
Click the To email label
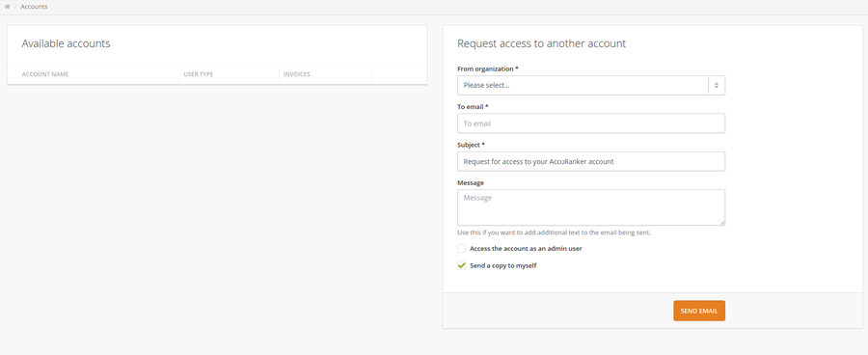[473, 106]
